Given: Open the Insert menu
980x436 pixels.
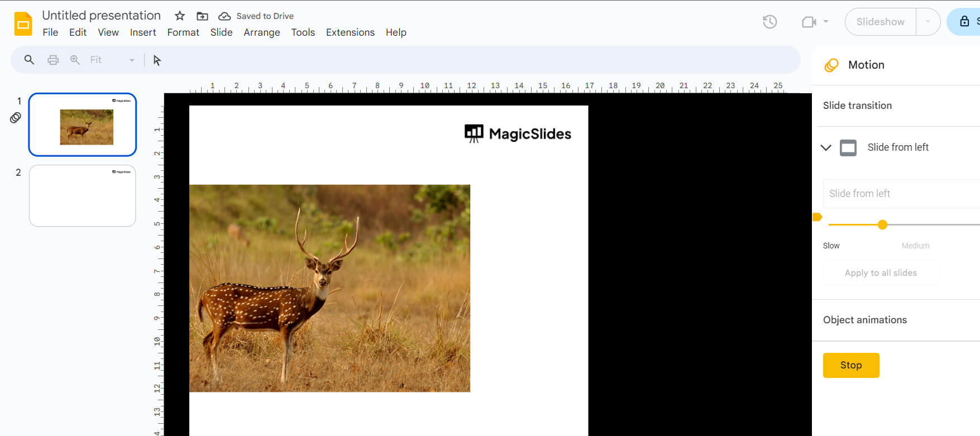Looking at the screenshot, I should coord(143,32).
